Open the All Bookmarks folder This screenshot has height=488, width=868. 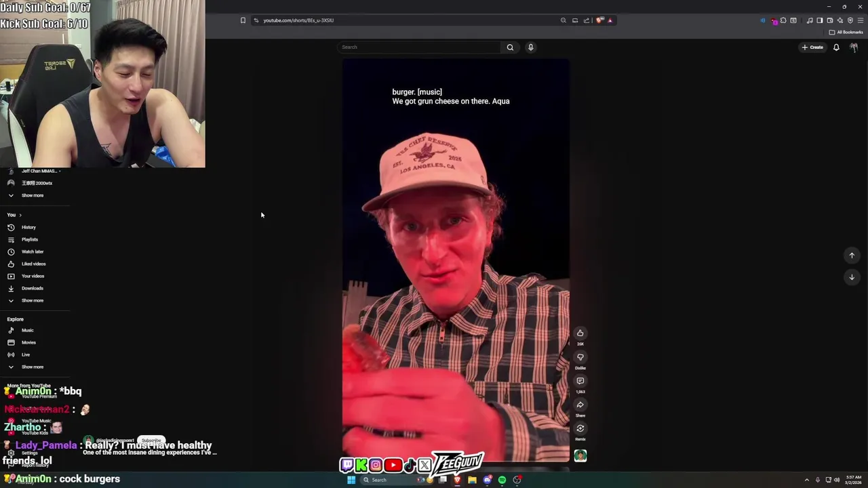pyautogui.click(x=846, y=32)
